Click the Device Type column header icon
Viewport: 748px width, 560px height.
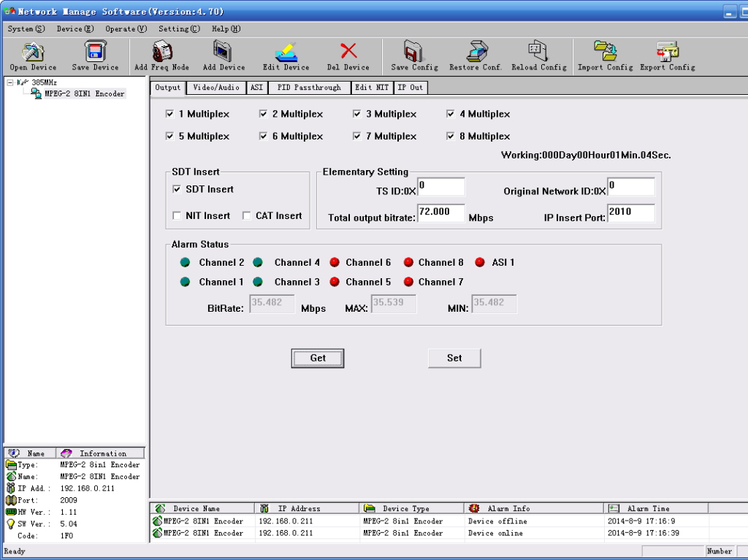369,508
